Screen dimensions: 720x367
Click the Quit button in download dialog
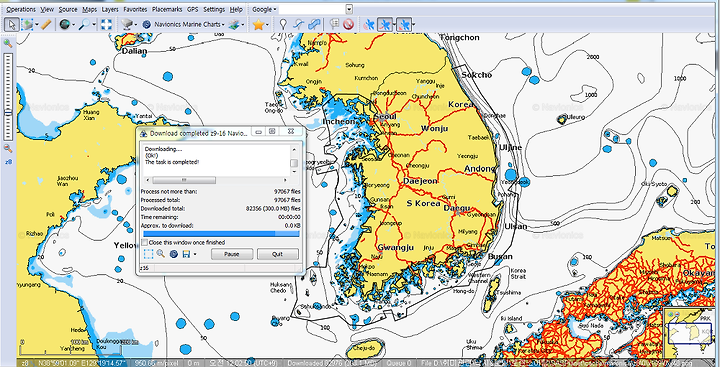pyautogui.click(x=277, y=254)
